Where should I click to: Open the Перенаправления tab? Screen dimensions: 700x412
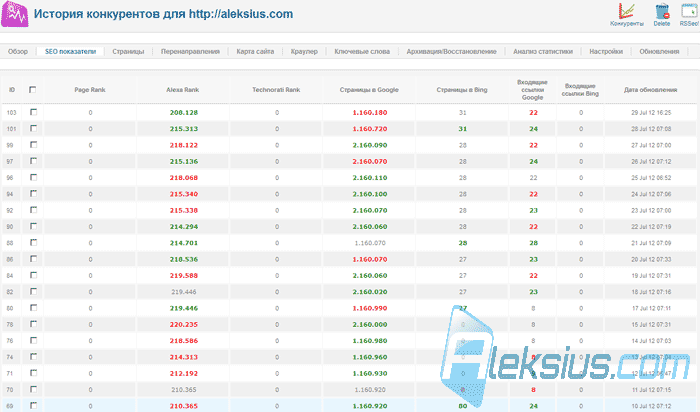(x=190, y=51)
